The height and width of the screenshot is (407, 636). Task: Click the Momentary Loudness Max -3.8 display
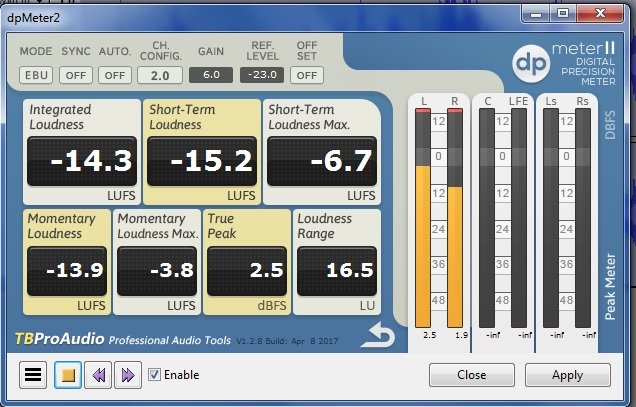pyautogui.click(x=157, y=271)
